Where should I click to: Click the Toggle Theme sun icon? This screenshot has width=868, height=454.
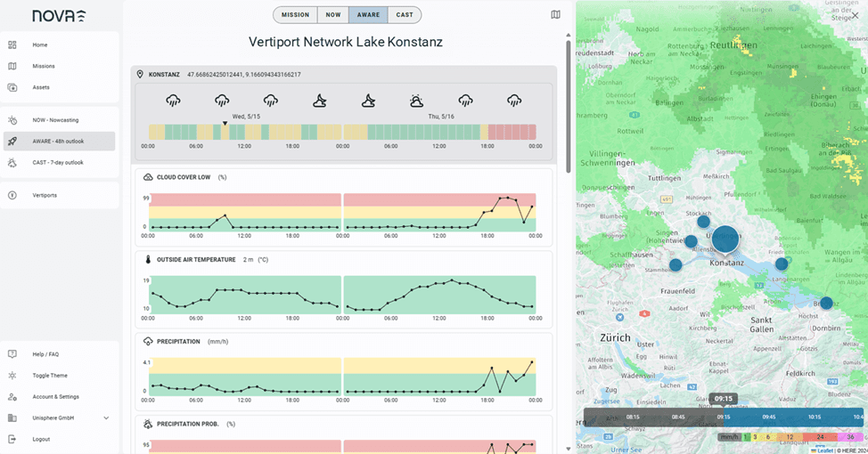coord(12,376)
